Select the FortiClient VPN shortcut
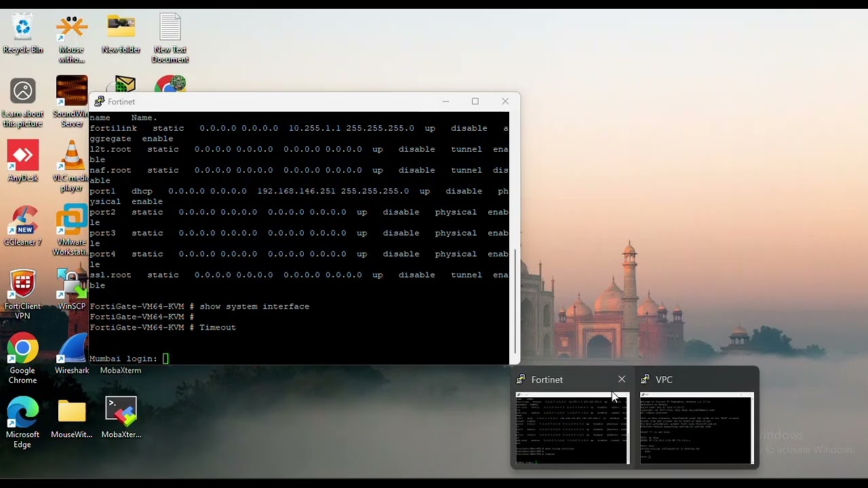Screen dimensions: 868x488 pyautogui.click(x=23, y=295)
